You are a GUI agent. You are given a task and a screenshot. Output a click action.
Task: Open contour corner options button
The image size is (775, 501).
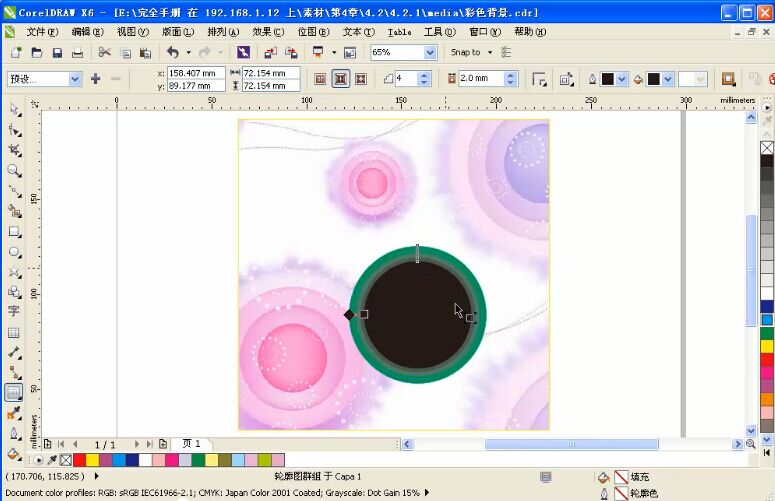pos(539,79)
